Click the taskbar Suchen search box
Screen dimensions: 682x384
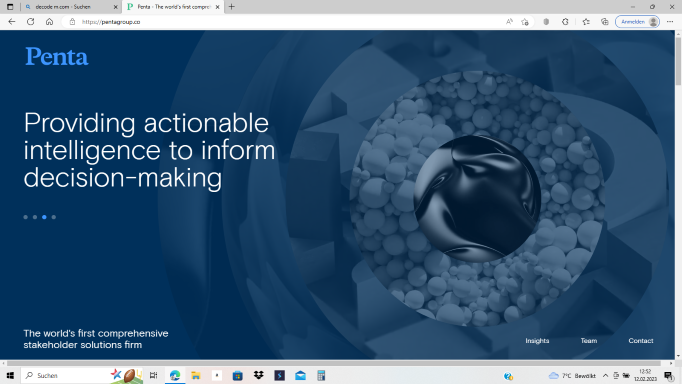pyautogui.click(x=83, y=375)
